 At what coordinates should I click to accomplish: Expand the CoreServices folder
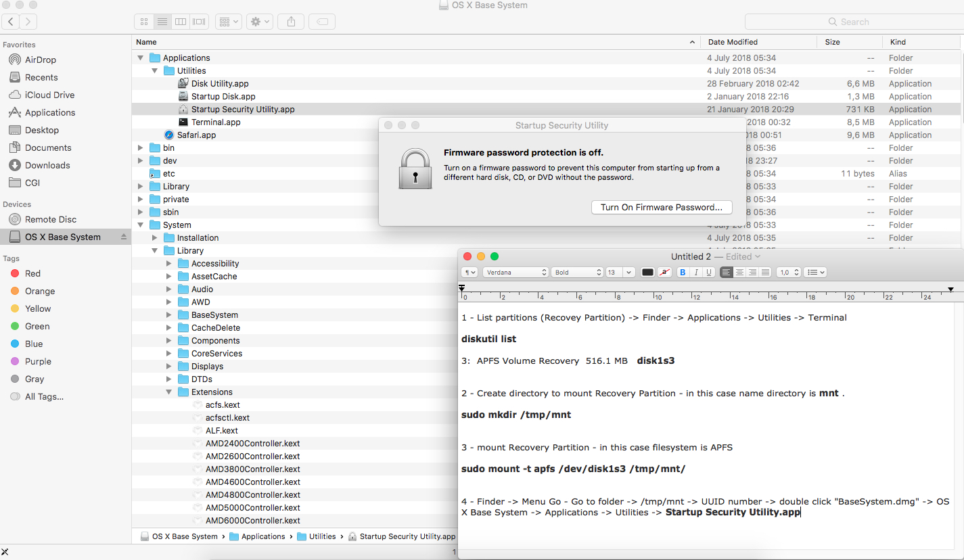click(x=168, y=354)
